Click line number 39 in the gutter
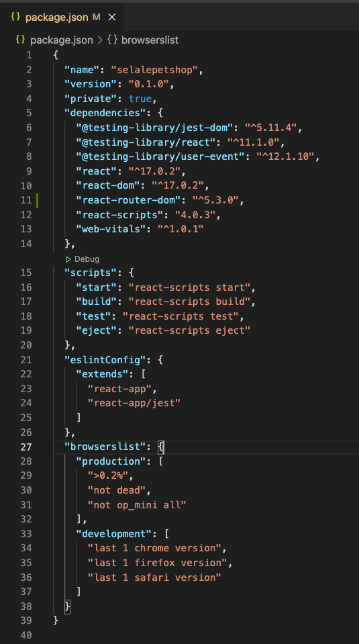 (x=26, y=620)
